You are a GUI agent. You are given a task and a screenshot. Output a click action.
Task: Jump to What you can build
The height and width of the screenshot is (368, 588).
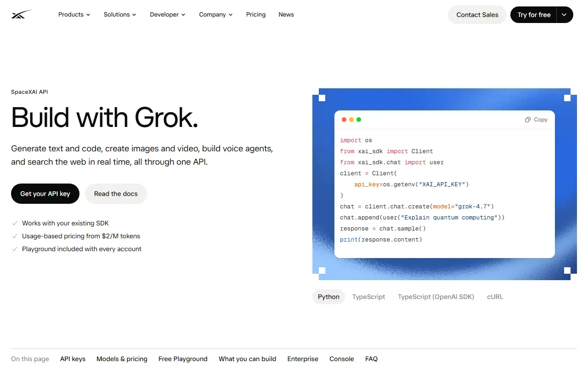(x=247, y=359)
